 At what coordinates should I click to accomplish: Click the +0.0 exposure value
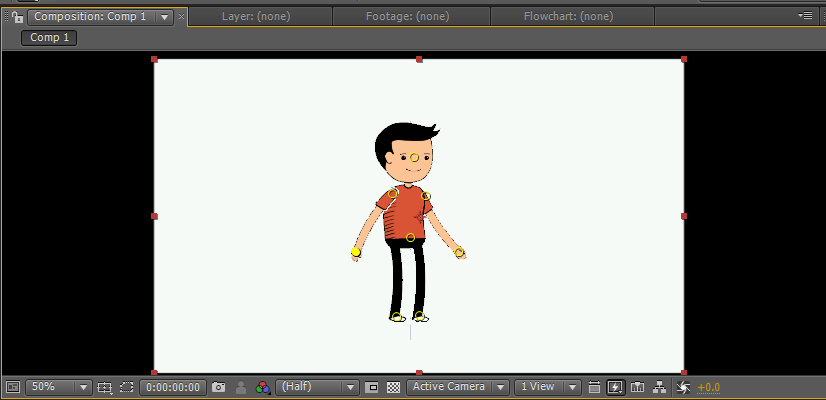(709, 388)
